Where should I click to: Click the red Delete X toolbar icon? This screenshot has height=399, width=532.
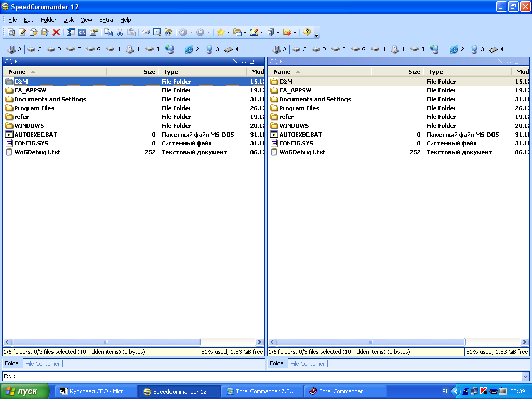pyautogui.click(x=56, y=32)
